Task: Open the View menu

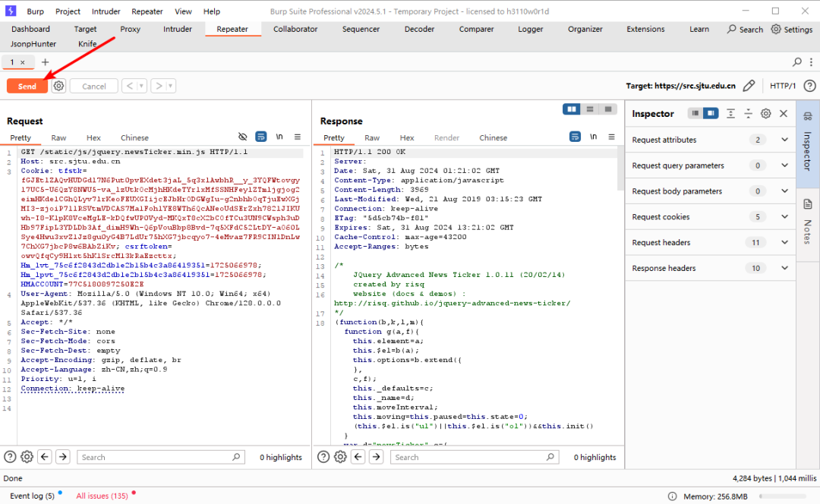Action: (x=183, y=11)
